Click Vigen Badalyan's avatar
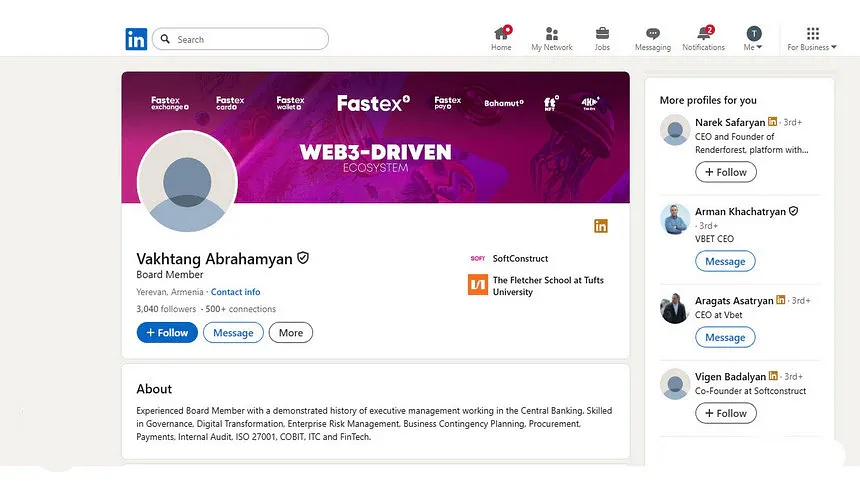This screenshot has width=860, height=484. coord(675,384)
